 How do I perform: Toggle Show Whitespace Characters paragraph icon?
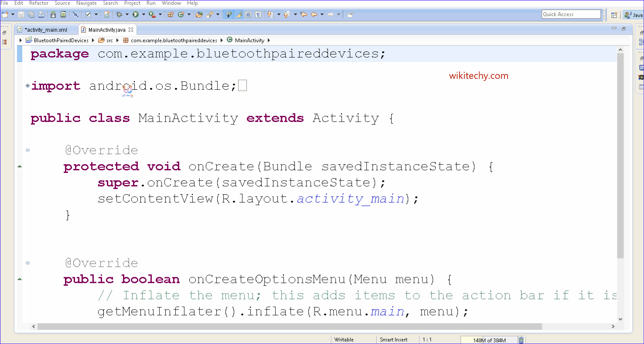pos(258,14)
